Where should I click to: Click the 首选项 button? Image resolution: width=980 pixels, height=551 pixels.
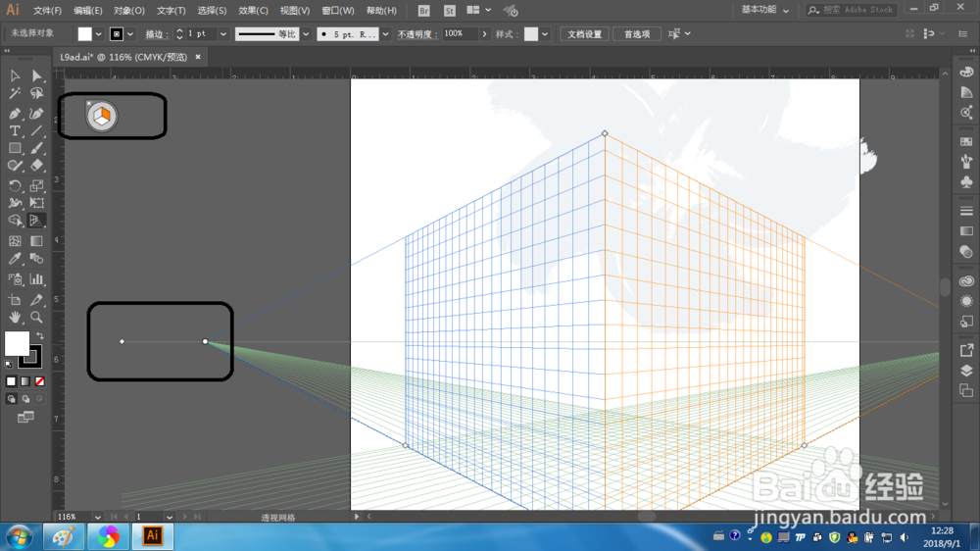click(x=637, y=34)
